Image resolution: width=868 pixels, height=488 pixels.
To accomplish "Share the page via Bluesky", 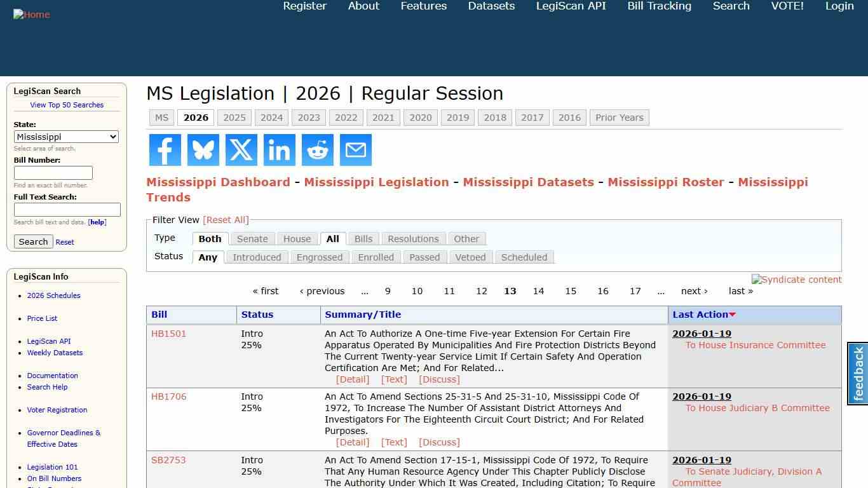I will pyautogui.click(x=203, y=150).
